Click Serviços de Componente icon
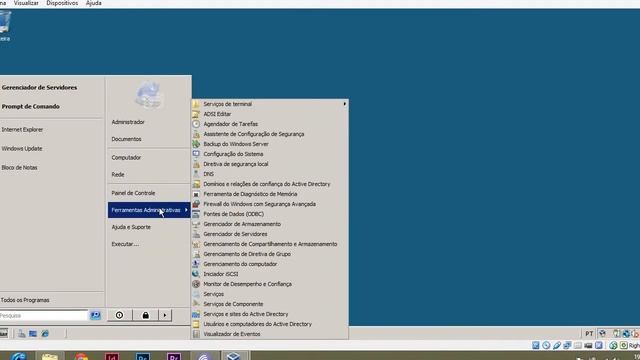The image size is (640, 360). [196, 304]
